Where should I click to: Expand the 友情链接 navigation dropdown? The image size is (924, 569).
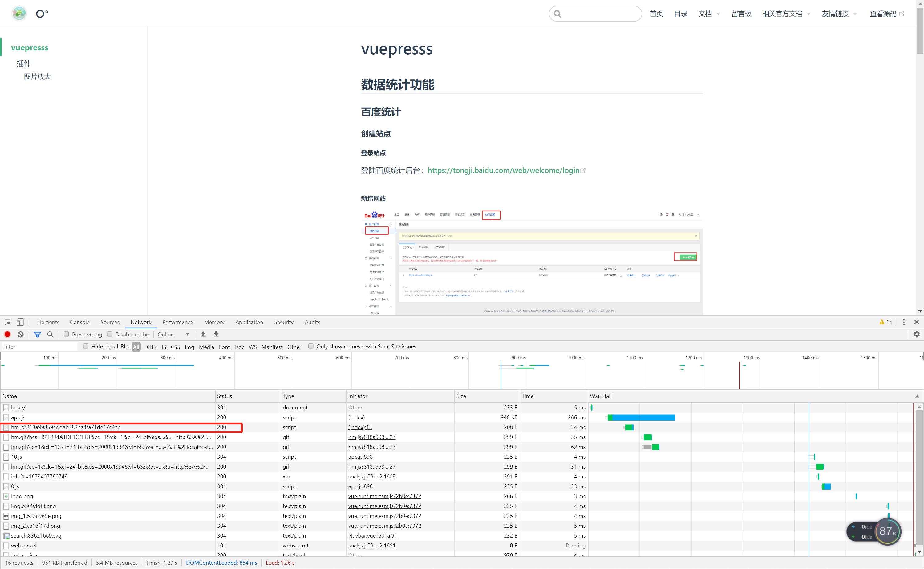839,14
